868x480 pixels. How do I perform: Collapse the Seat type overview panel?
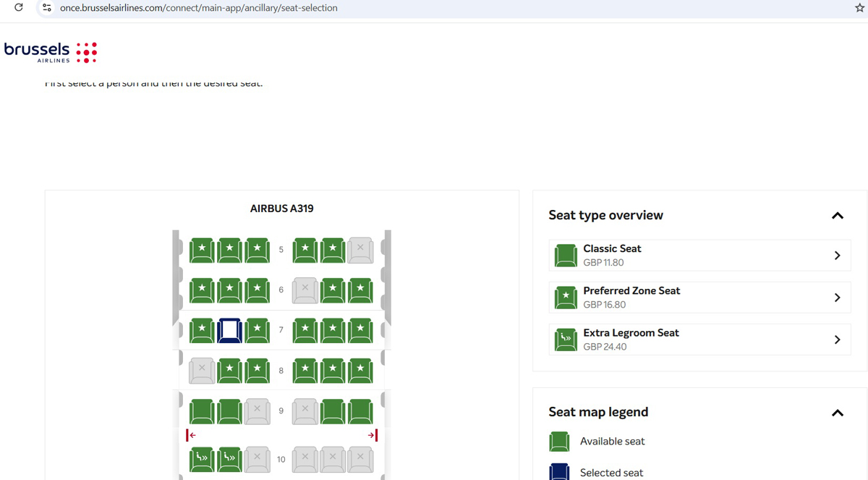point(837,216)
